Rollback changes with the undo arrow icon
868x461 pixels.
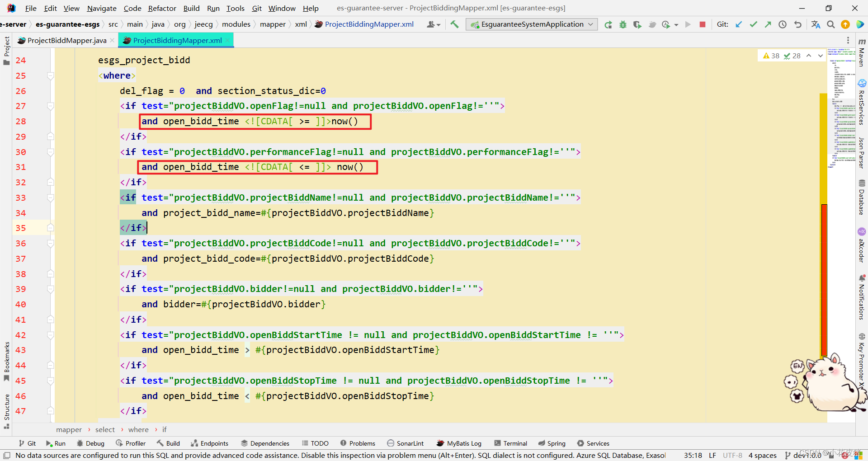[798, 24]
